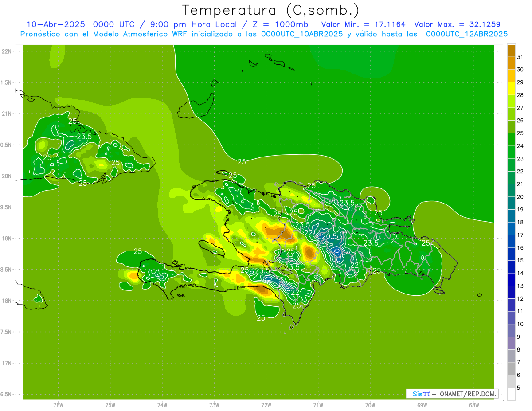Select "Valor Min. = 17.1164" text
This screenshot has height=411, width=532.
363,24
